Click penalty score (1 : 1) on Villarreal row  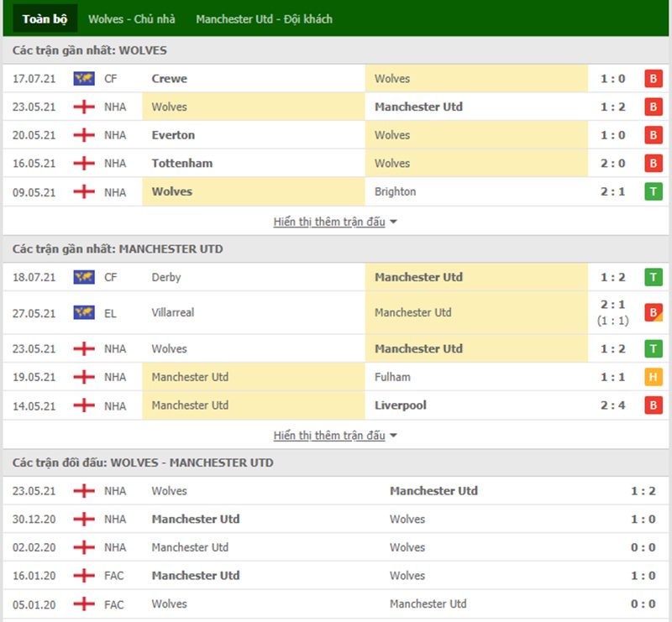[613, 321]
